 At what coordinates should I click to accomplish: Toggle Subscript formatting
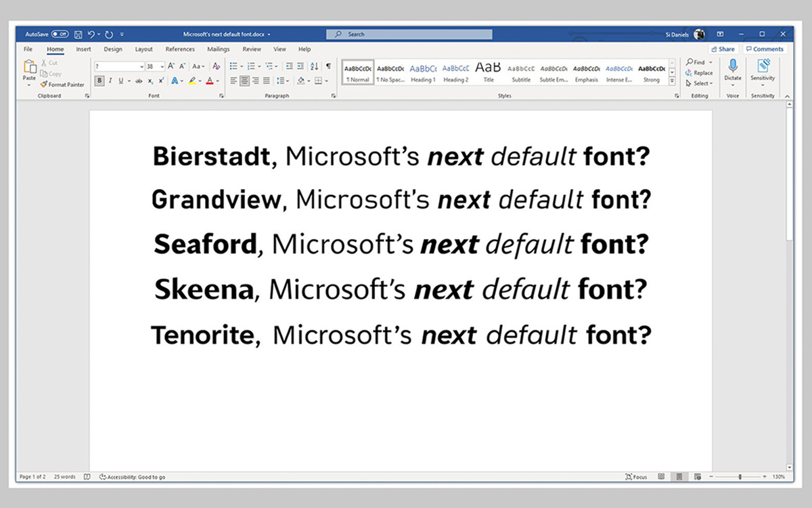pyautogui.click(x=151, y=81)
